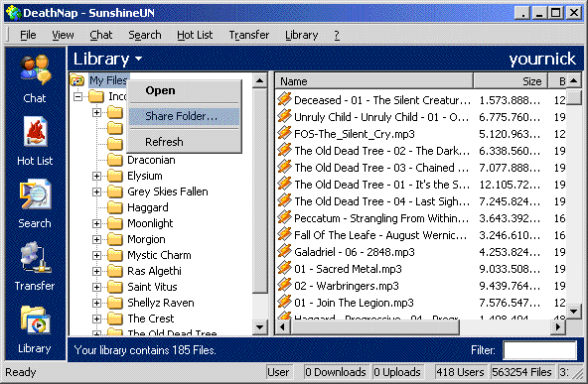
Task: Click the DeathNap title bar app icon
Action: 14,13
